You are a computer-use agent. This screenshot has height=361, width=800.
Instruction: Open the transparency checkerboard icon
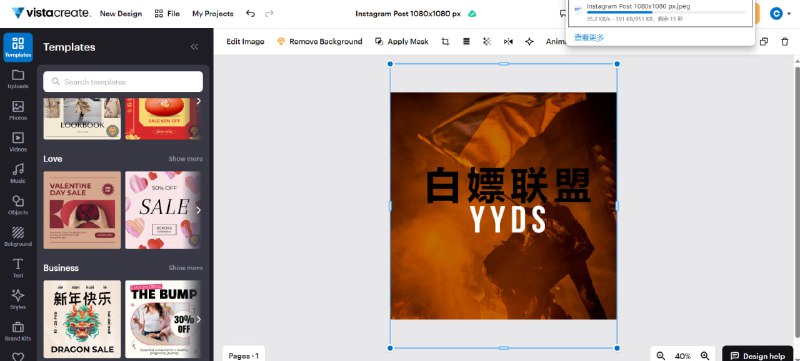(487, 42)
